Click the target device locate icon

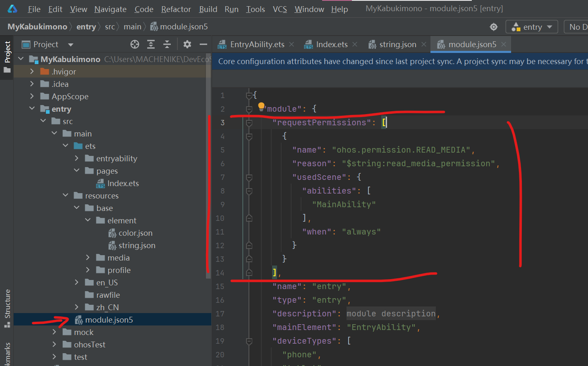[x=494, y=27]
